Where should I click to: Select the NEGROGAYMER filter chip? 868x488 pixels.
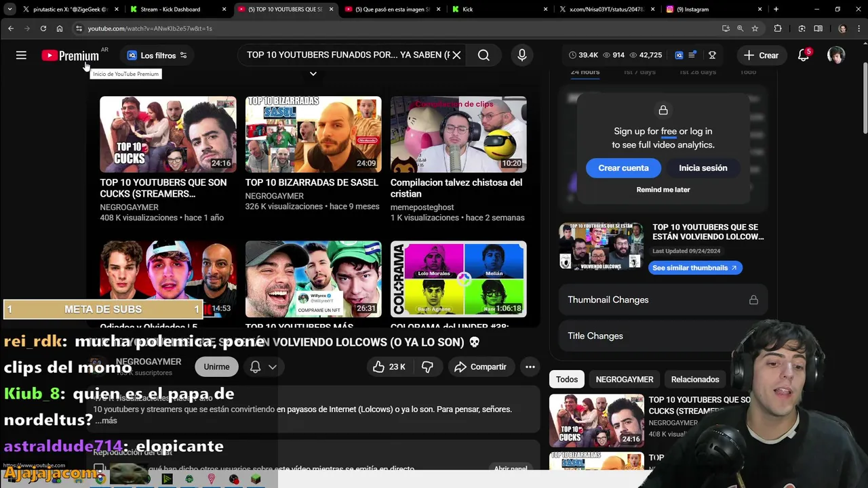[x=625, y=380]
